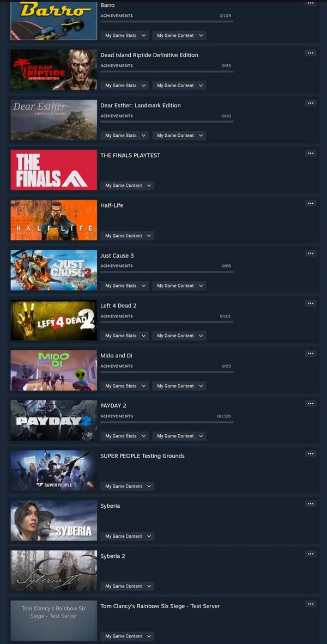Click the ellipsis icon beside Just Cause 3

click(311, 253)
